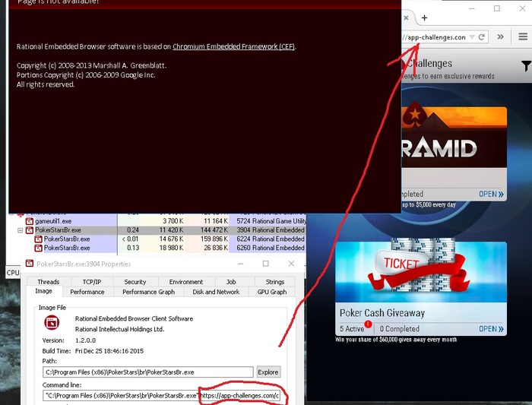Open a new browser tab with plus button
This screenshot has width=532, height=405.
pyautogui.click(x=424, y=18)
